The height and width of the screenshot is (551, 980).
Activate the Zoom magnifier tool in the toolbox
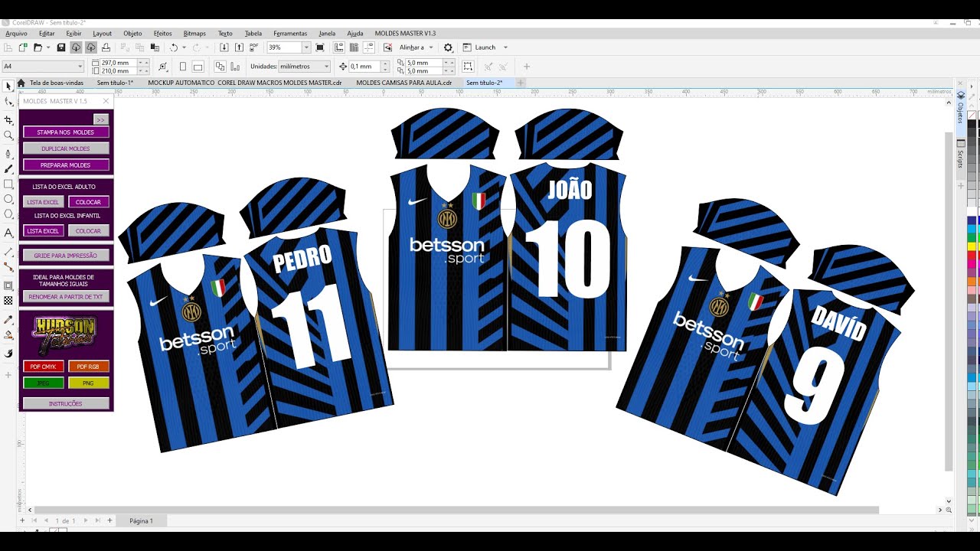(x=8, y=135)
